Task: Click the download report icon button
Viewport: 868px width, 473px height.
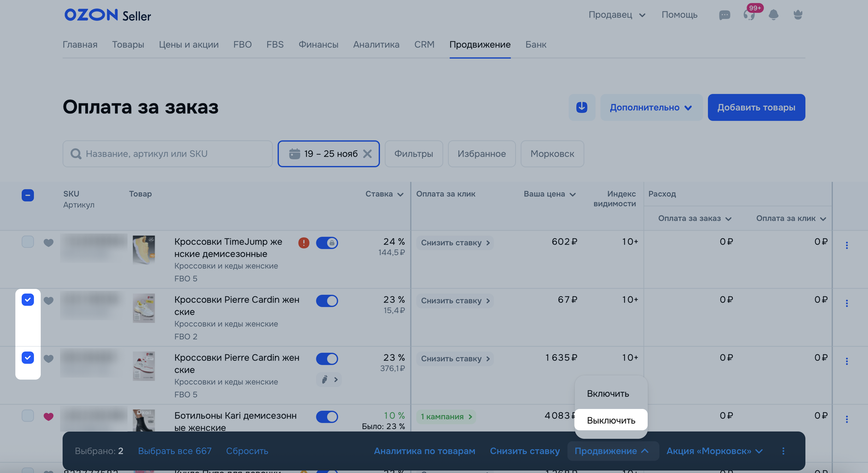Action: [582, 107]
